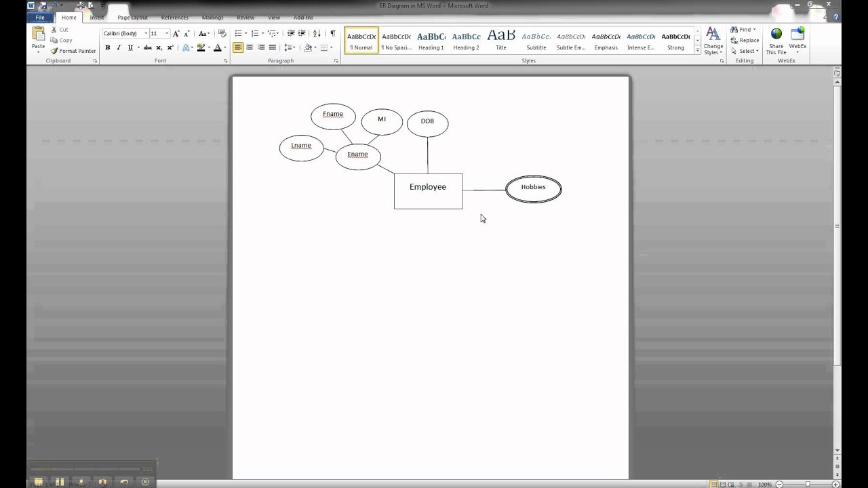This screenshot has height=488, width=868.
Task: Click the Bullets list icon
Action: click(x=238, y=33)
